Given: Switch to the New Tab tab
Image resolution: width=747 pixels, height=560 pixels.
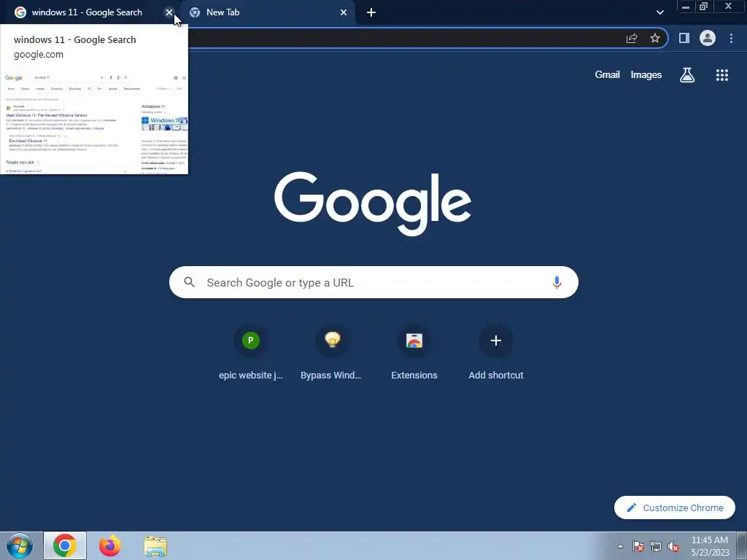Looking at the screenshot, I should [x=267, y=12].
